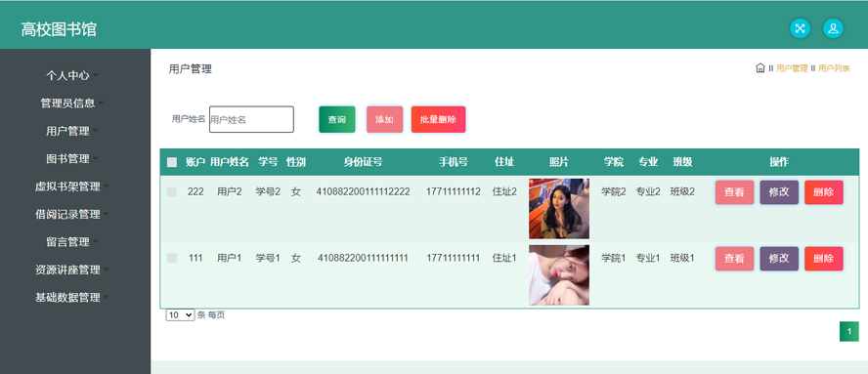
Task: Click the 手机号 column header
Action: (454, 162)
